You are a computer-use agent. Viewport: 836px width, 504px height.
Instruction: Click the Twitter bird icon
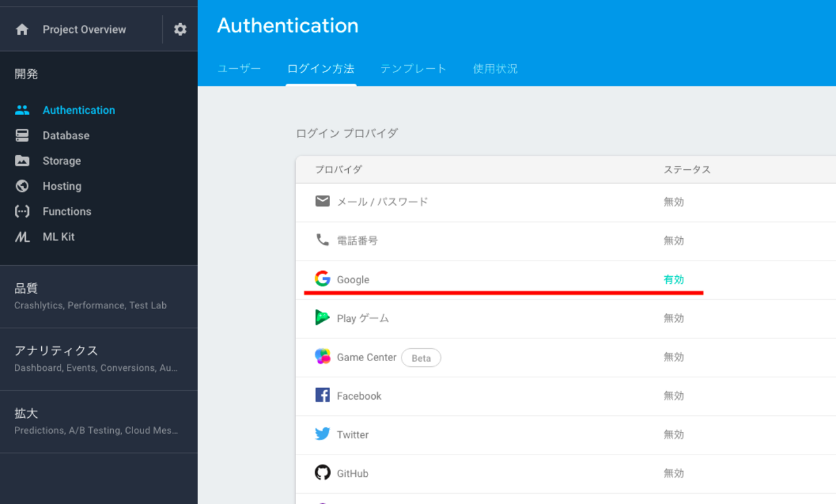point(322,434)
